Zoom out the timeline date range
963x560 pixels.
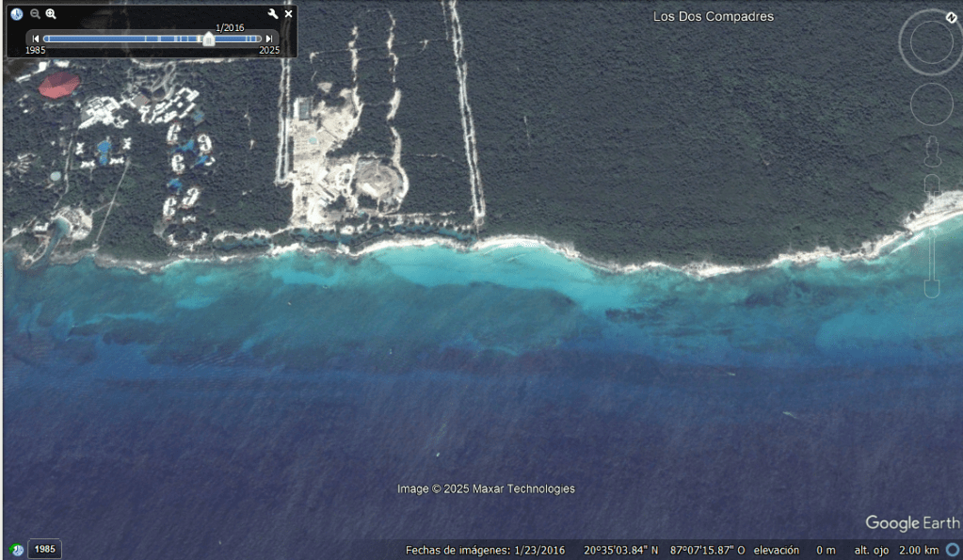(x=35, y=14)
